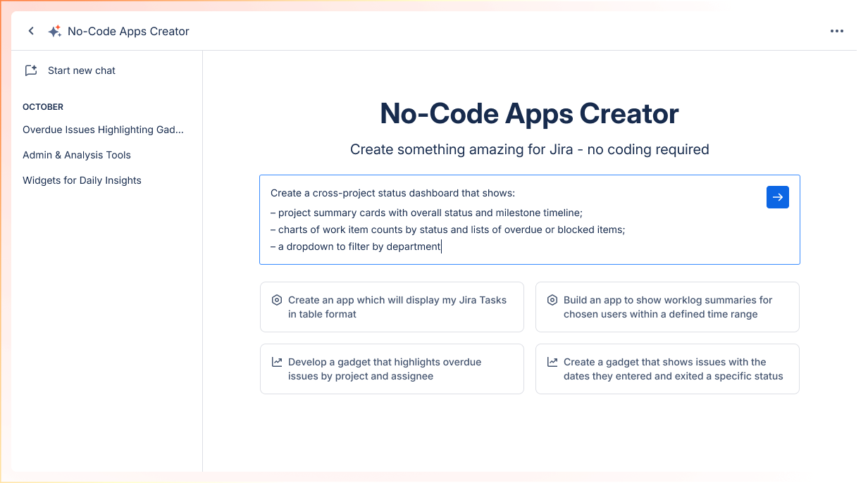The height and width of the screenshot is (483, 868).
Task: Open the three-dot more options menu
Action: [837, 31]
